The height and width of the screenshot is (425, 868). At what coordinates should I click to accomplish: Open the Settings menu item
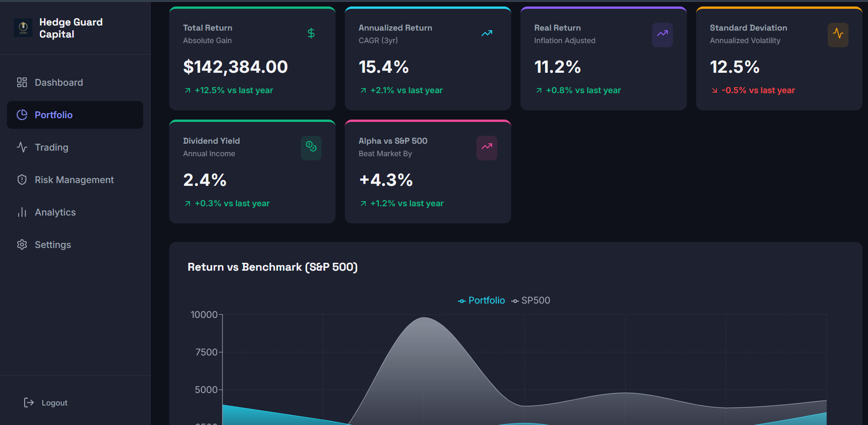coord(75,245)
